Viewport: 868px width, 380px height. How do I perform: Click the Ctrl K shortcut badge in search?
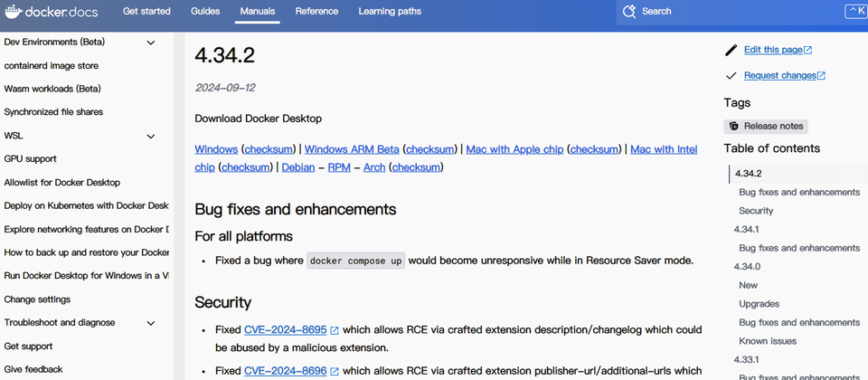(856, 11)
